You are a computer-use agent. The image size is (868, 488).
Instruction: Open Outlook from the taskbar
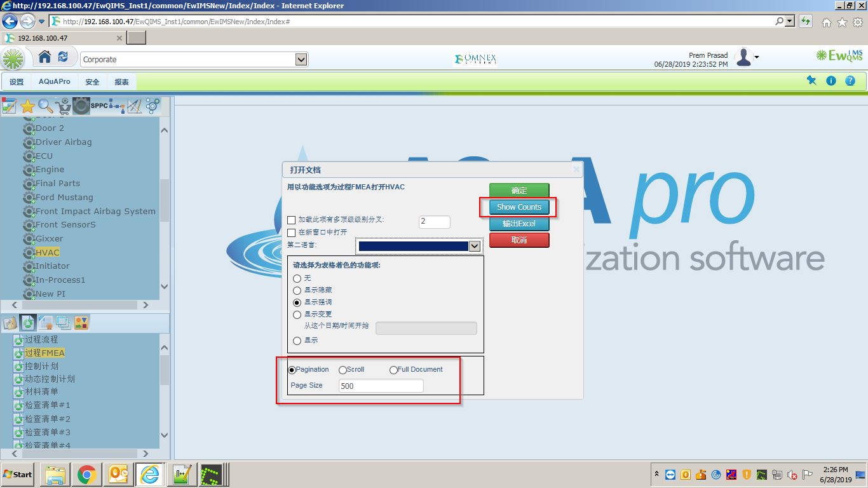(x=118, y=474)
